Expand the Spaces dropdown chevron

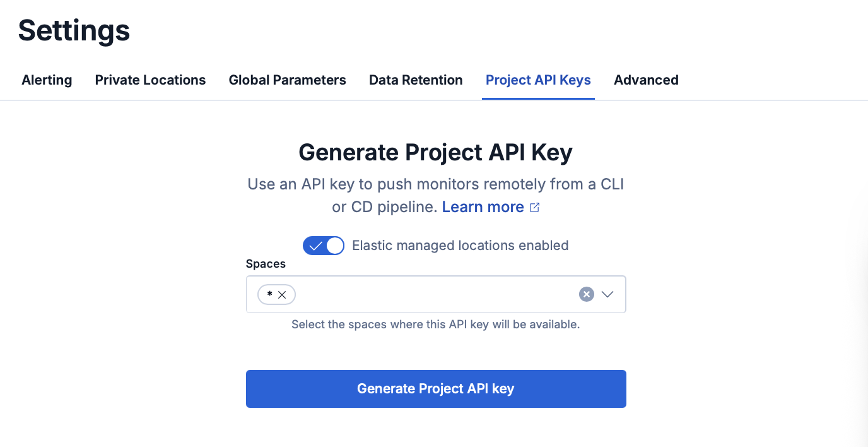[607, 294]
